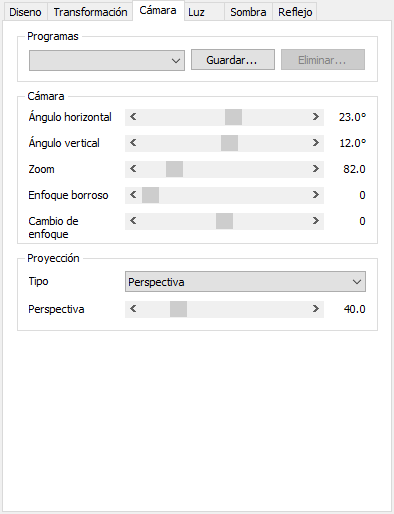Click right arrow of Perspectiva slider
The height and width of the screenshot is (514, 394).
316,309
